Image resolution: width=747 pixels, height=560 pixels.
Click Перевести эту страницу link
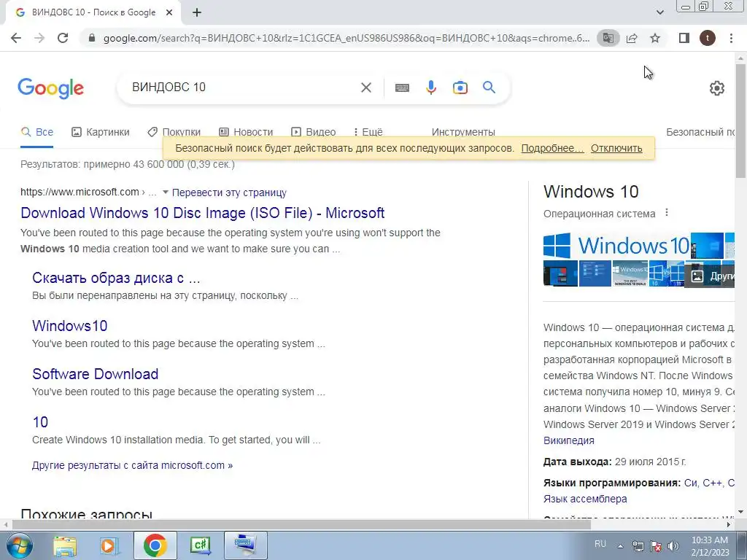[x=229, y=192]
